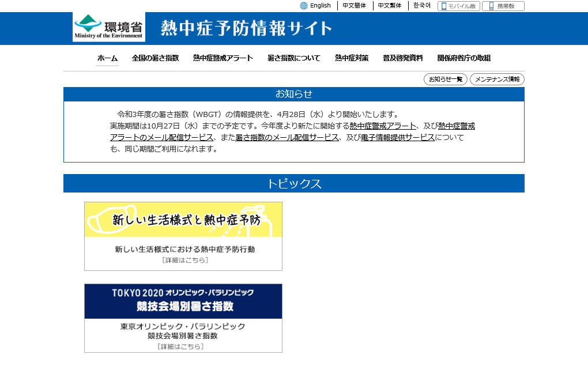Switch language to English
Screen dimensions: 588x366
coord(320,6)
